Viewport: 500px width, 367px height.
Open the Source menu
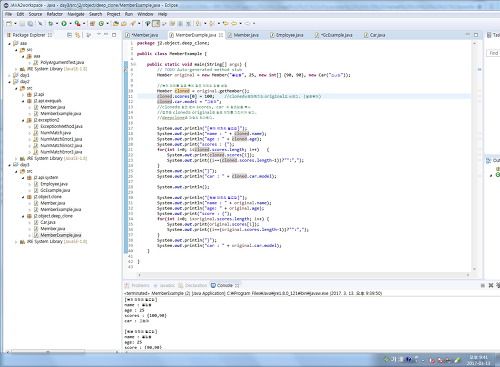pyautogui.click(x=35, y=14)
